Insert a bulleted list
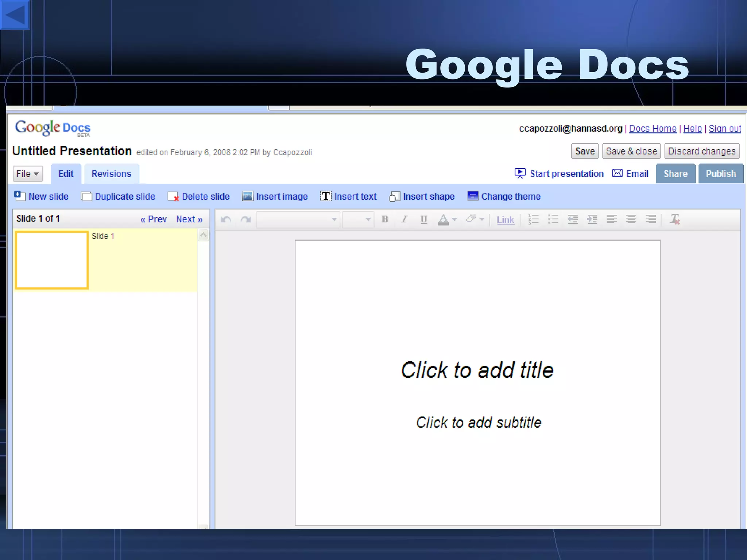747x560 pixels. point(553,219)
